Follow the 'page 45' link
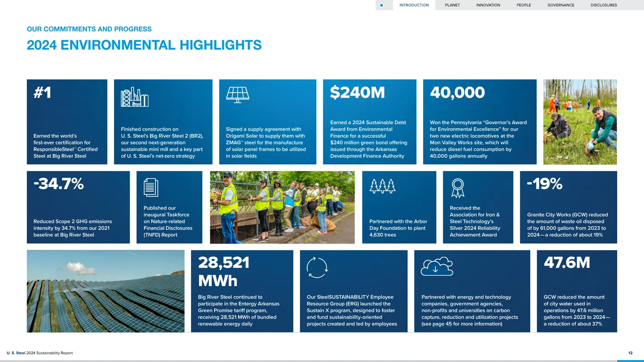Image resolution: width=644 pixels, height=362 pixels. 442,324
